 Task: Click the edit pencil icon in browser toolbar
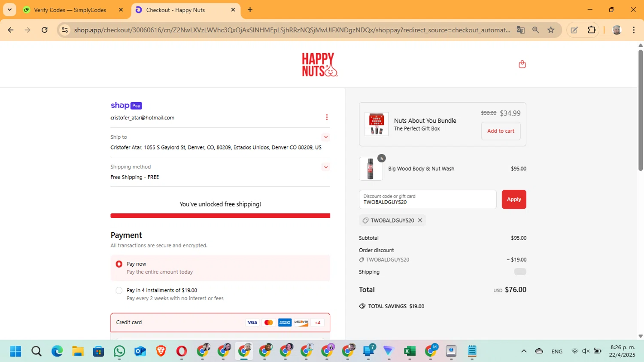click(574, 30)
